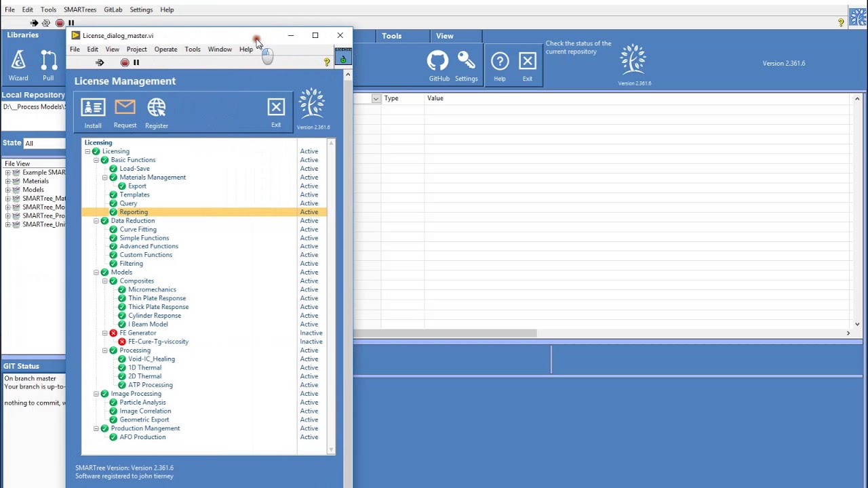Image resolution: width=868 pixels, height=488 pixels.
Task: Click Exit icon in License Management
Action: (276, 107)
